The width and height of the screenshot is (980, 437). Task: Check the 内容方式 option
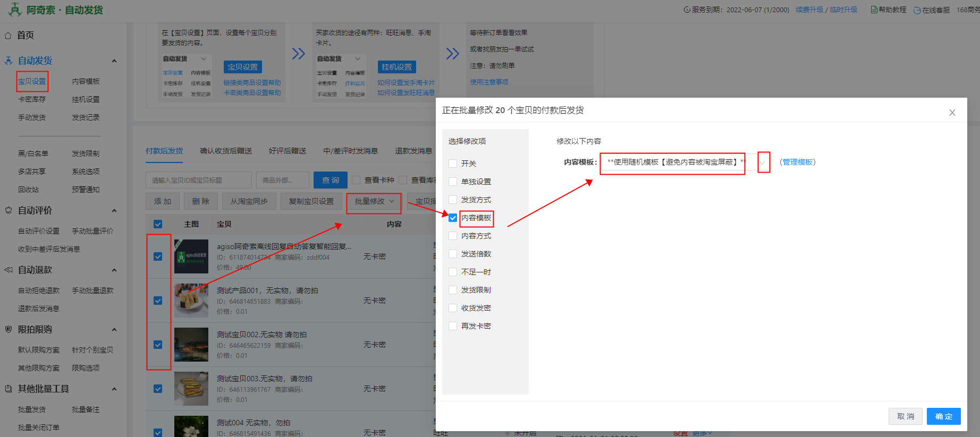point(453,236)
